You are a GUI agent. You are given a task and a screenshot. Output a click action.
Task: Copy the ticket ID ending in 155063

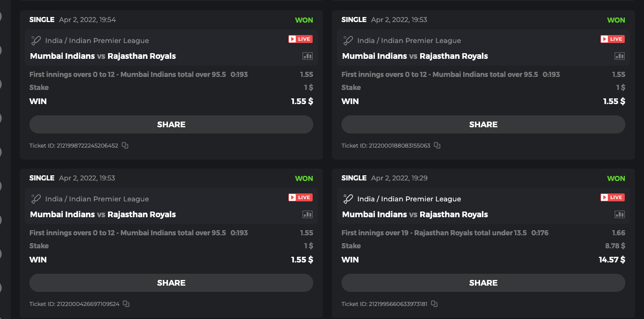point(437,145)
